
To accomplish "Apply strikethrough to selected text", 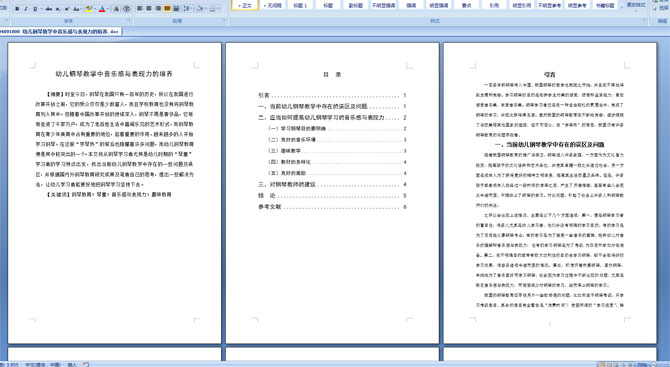I will coord(49,9).
